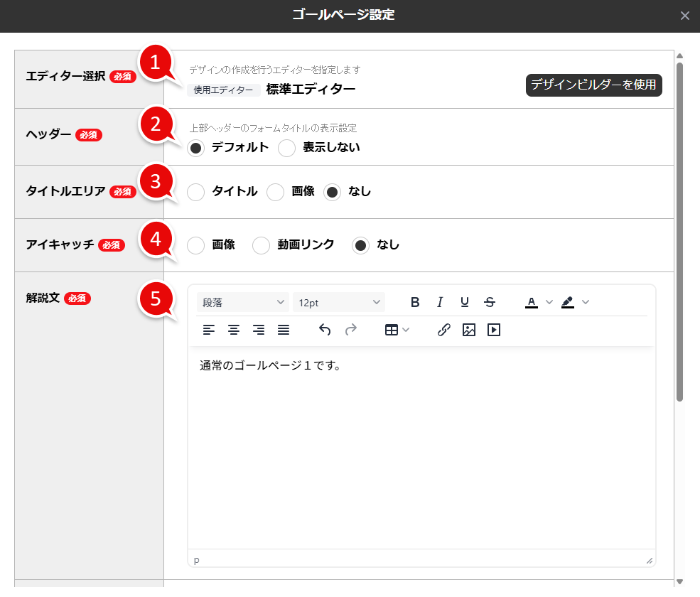Apply italic formatting
The height and width of the screenshot is (597, 700).
(440, 301)
